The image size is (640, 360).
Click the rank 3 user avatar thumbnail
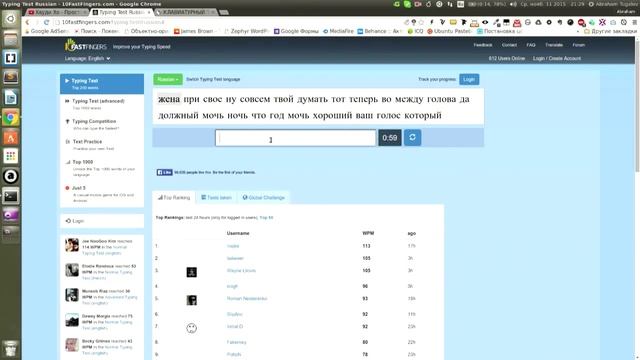(191, 272)
